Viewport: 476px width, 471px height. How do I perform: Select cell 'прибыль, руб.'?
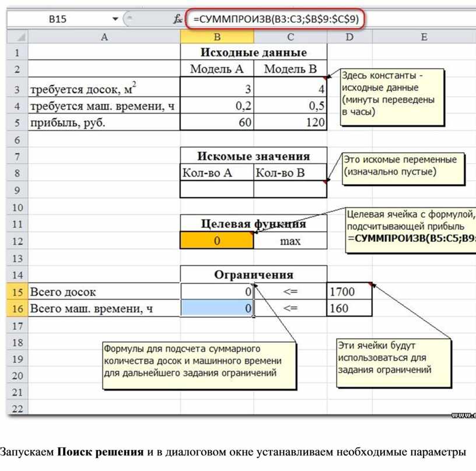point(104,122)
